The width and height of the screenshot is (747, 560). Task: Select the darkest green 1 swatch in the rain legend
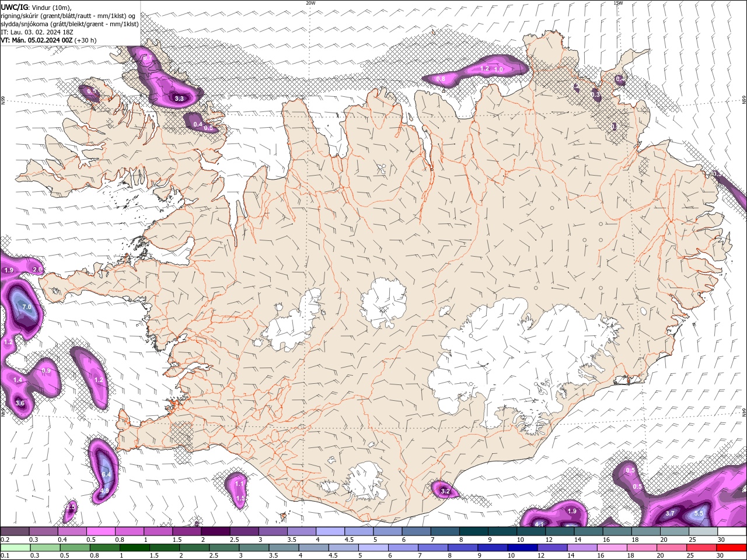(x=134, y=548)
